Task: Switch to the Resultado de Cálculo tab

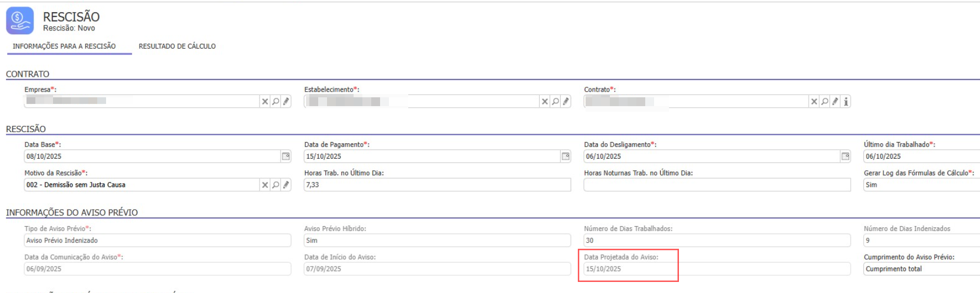Action: [177, 46]
